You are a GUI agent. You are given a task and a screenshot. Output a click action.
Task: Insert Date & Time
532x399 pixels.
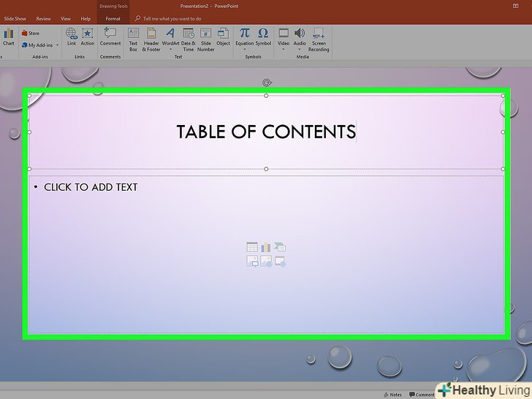(189, 39)
